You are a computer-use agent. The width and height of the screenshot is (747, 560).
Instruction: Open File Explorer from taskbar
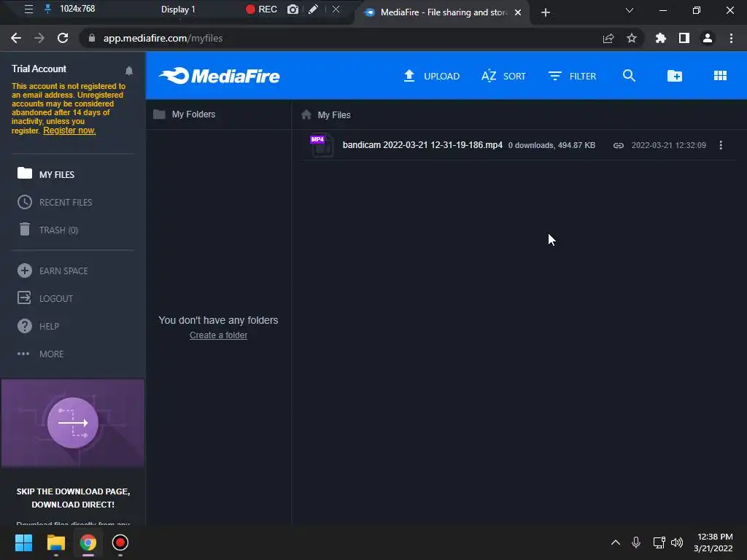coord(55,542)
